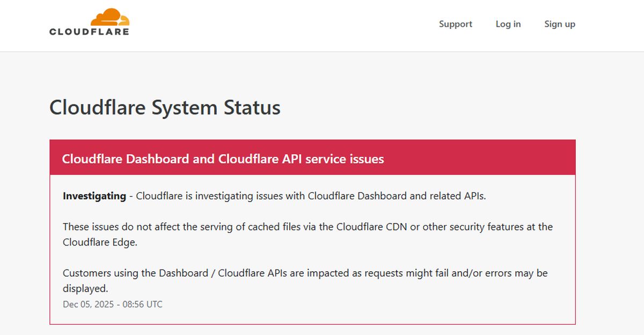Select Support in the top navigation bar

click(456, 24)
